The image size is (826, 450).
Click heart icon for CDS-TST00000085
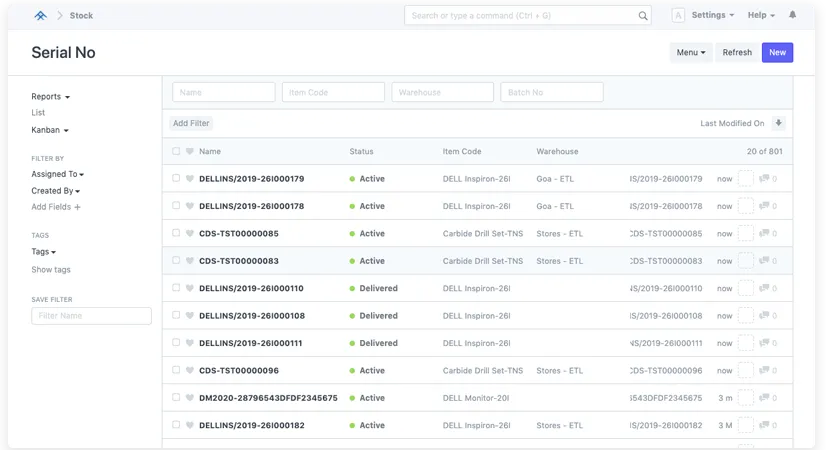(189, 234)
